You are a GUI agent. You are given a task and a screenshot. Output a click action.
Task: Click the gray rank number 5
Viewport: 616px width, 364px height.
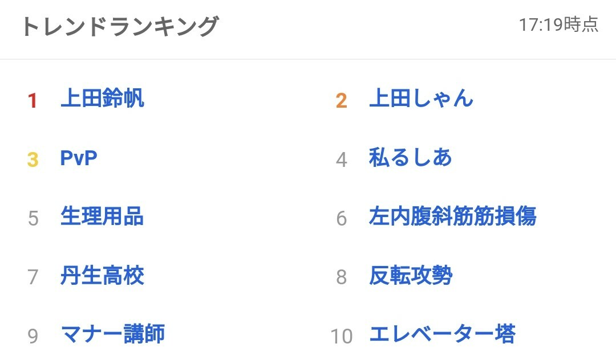pos(33,219)
